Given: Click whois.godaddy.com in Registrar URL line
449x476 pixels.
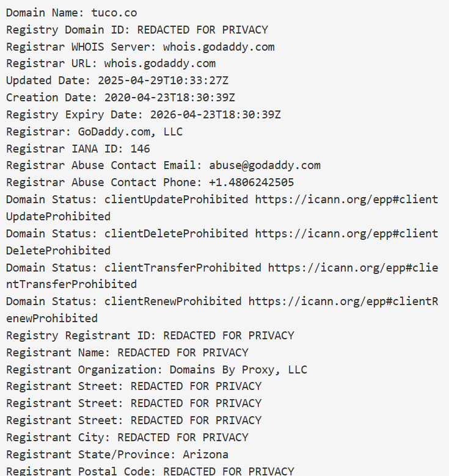Looking at the screenshot, I should point(160,63).
